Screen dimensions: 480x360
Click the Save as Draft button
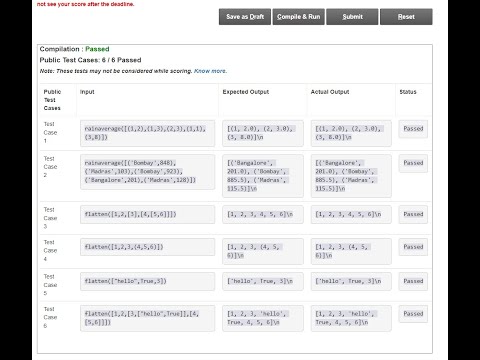click(245, 17)
